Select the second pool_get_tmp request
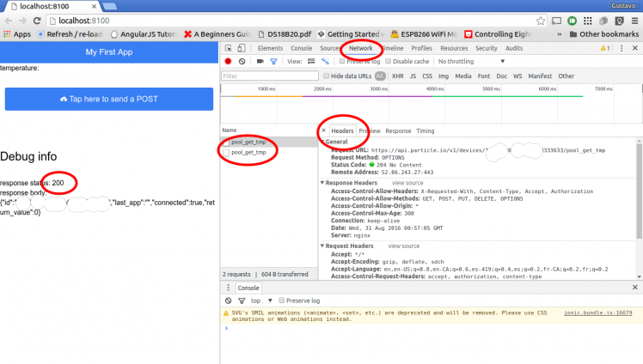Image resolution: width=643 pixels, height=364 pixels. point(248,152)
